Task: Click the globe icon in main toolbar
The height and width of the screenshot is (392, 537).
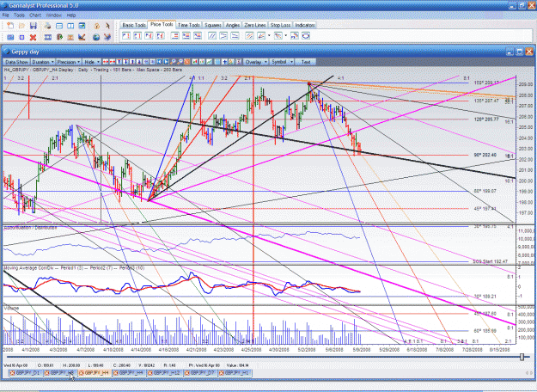Action: click(x=96, y=37)
